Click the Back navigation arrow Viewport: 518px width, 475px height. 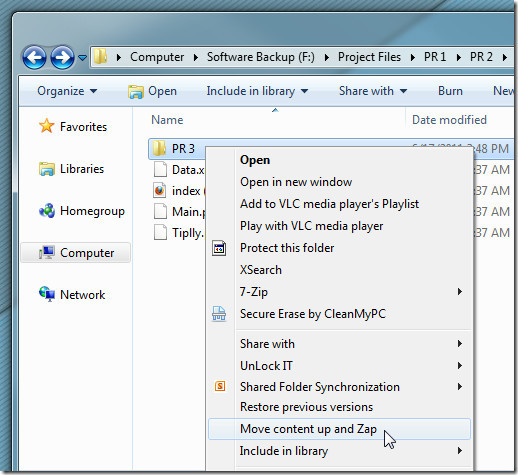pyautogui.click(x=34, y=57)
